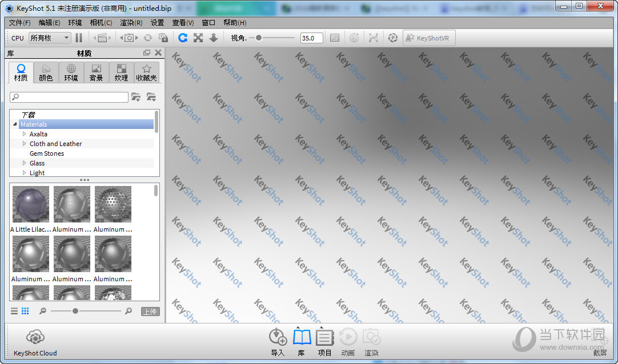The width and height of the screenshot is (618, 364).
Task: Open the CPU 所有核 dropdown
Action: coord(50,38)
